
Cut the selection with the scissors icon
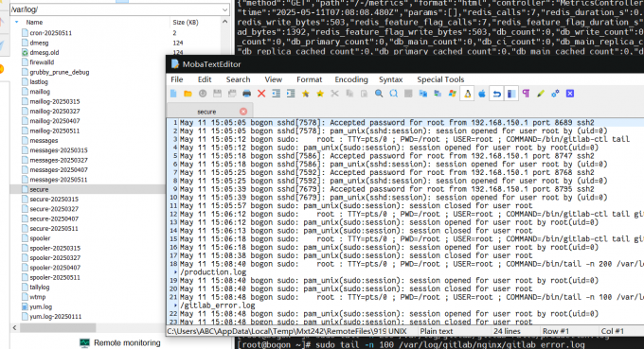point(334,94)
